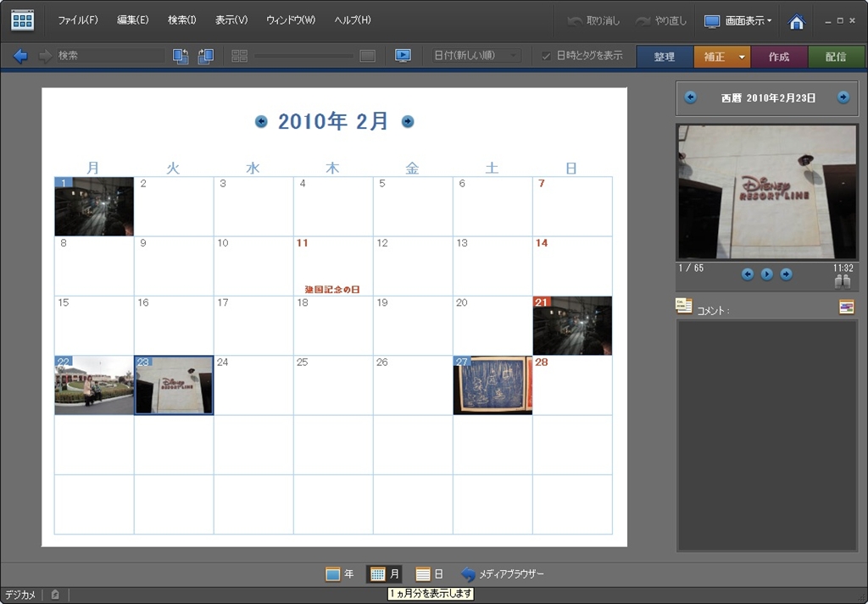This screenshot has width=868, height=604.
Task: Click the メディアブラウザー button
Action: (503, 574)
